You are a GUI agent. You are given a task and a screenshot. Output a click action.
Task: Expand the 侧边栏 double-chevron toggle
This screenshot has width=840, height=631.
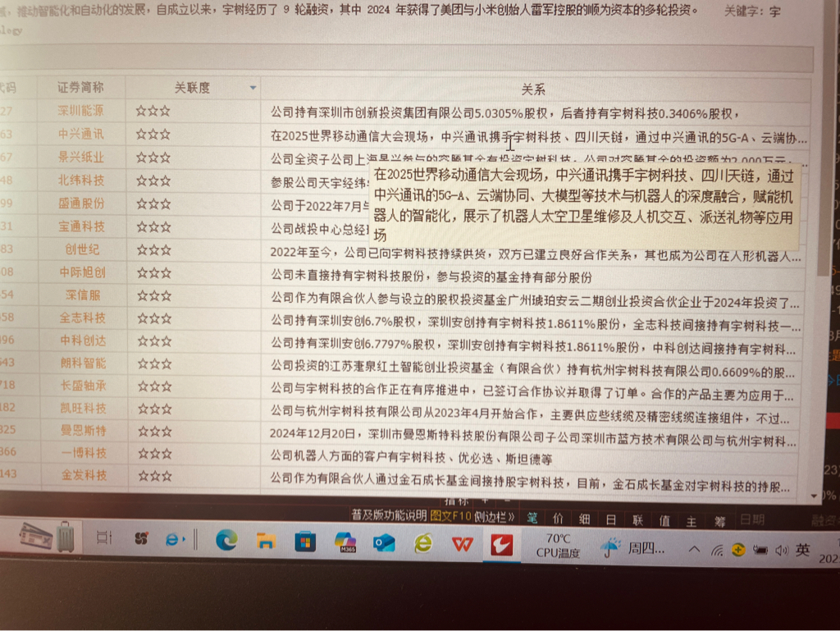[x=493, y=517]
